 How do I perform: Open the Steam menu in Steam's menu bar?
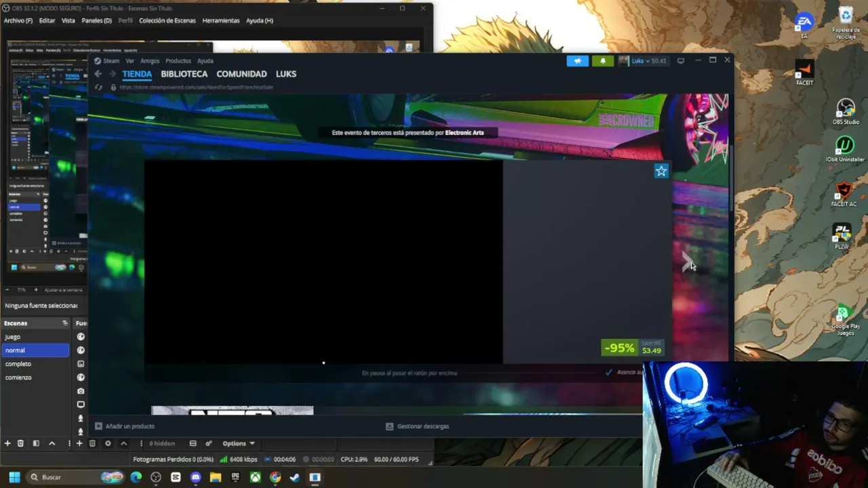pos(111,61)
